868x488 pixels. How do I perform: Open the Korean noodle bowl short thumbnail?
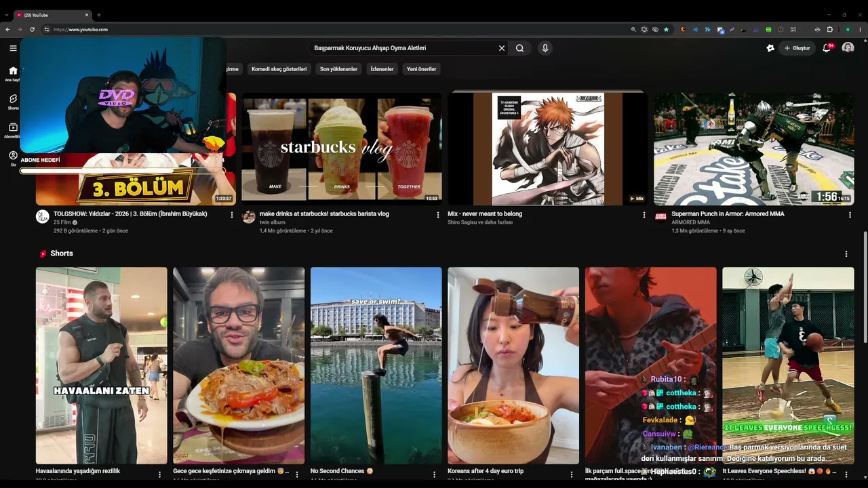point(513,365)
